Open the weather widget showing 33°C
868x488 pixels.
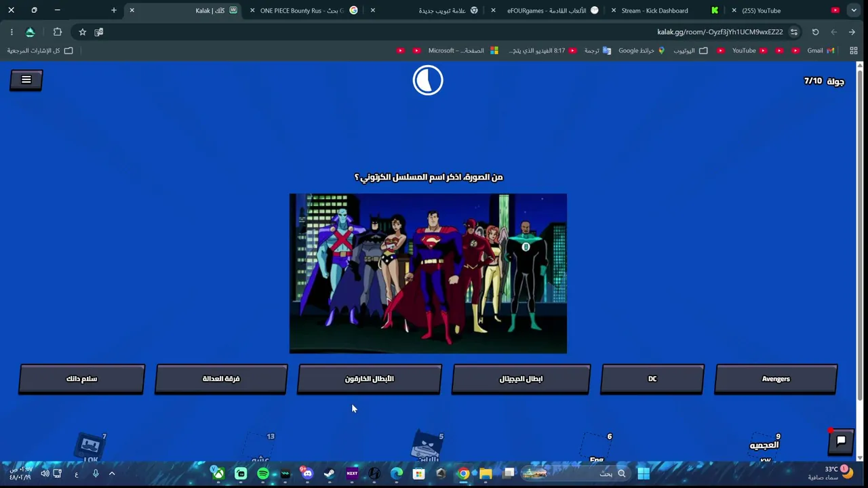point(830,473)
